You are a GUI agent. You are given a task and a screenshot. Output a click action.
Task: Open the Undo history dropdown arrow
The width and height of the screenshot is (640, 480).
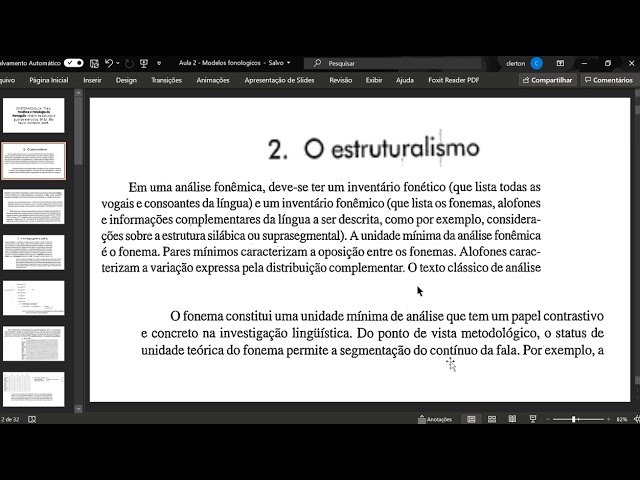pyautogui.click(x=118, y=63)
